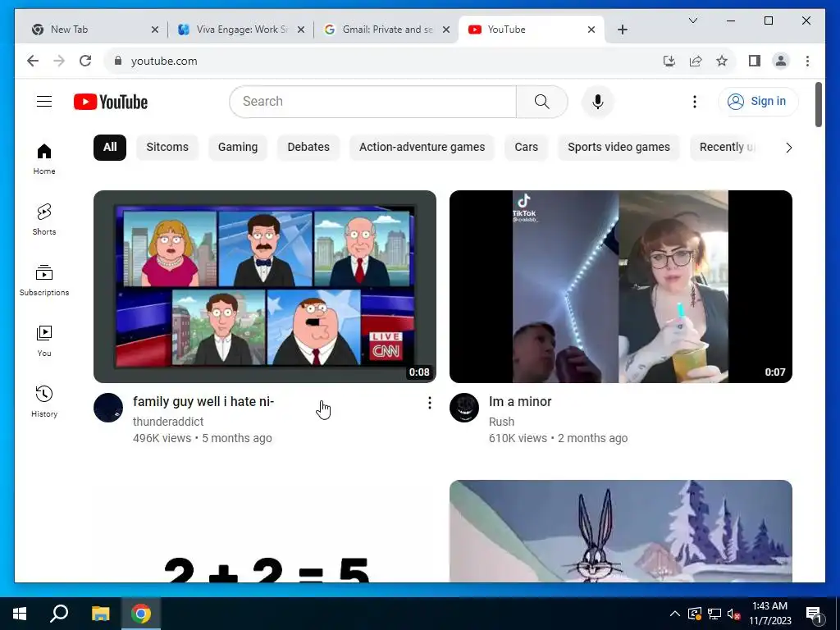The height and width of the screenshot is (630, 840).
Task: Switch to the Gmail tab
Action: 387,30
